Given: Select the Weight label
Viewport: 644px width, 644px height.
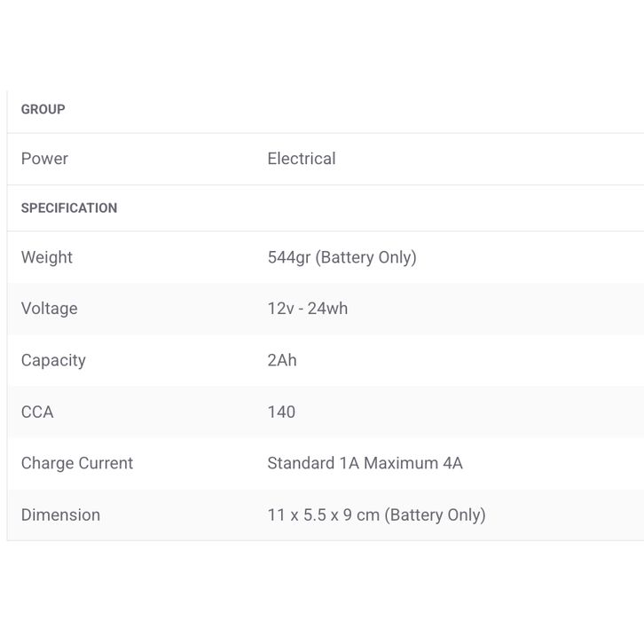Looking at the screenshot, I should 47,257.
